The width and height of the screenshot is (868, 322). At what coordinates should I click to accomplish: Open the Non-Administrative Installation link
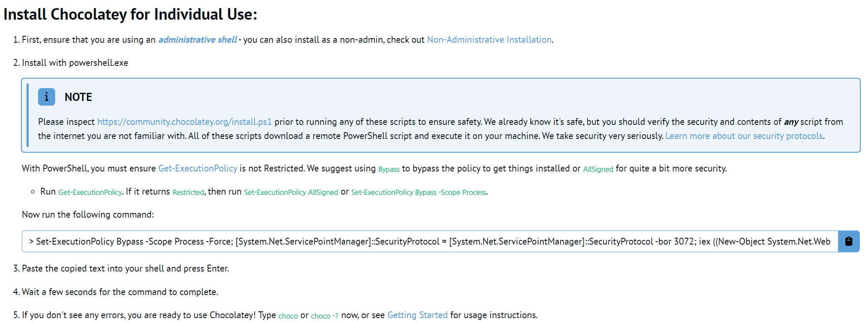click(x=489, y=40)
